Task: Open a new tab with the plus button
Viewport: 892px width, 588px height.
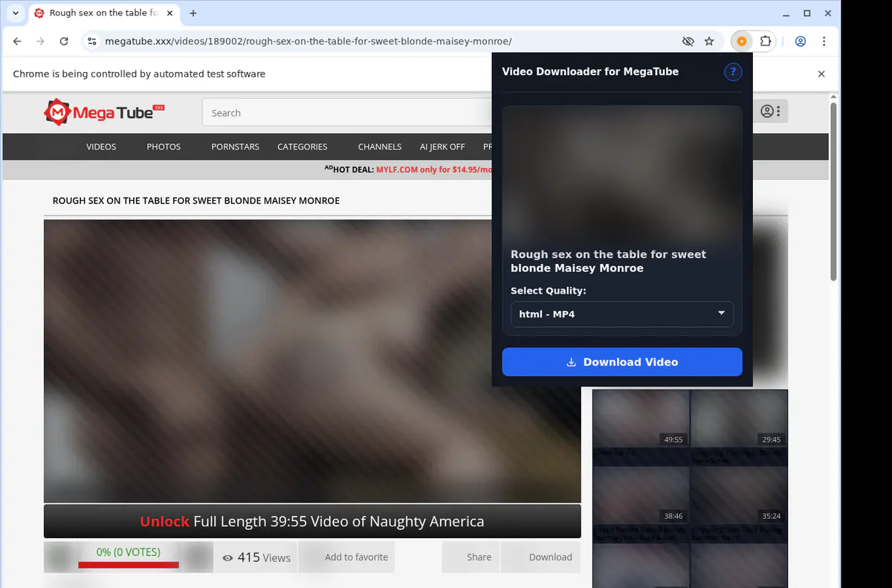Action: click(x=193, y=13)
